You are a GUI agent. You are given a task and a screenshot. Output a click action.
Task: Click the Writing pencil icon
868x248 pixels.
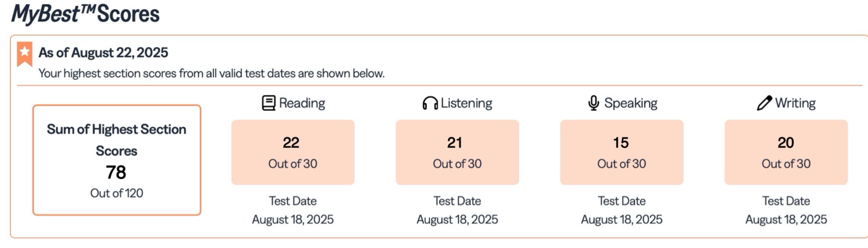pos(764,103)
